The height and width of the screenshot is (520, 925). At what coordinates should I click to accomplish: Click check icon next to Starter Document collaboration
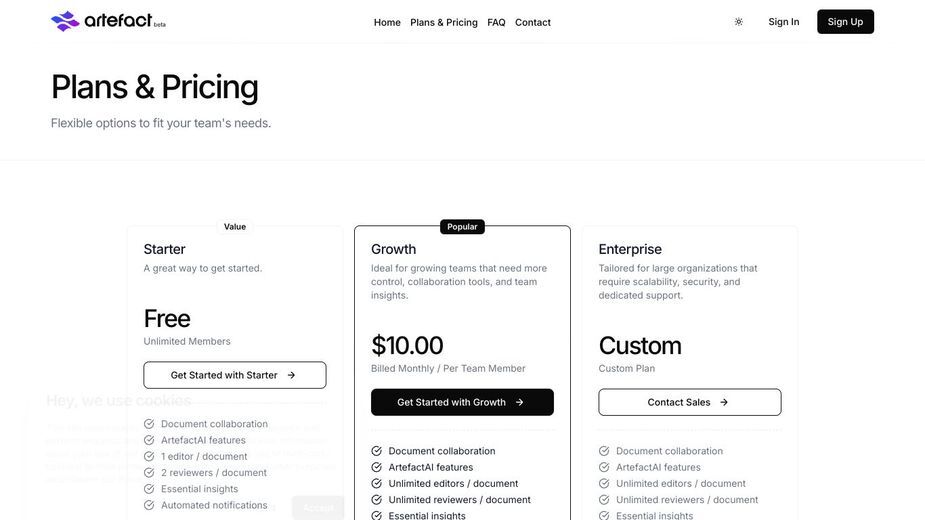(149, 424)
